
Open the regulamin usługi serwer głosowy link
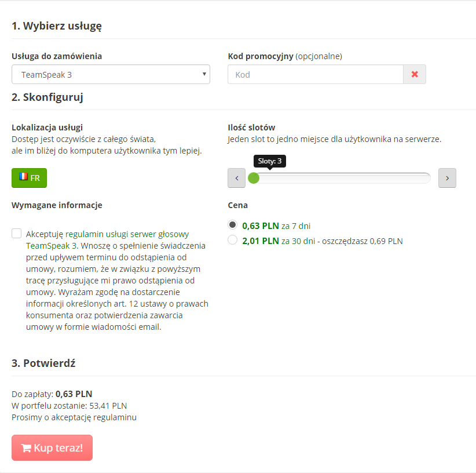(x=127, y=234)
